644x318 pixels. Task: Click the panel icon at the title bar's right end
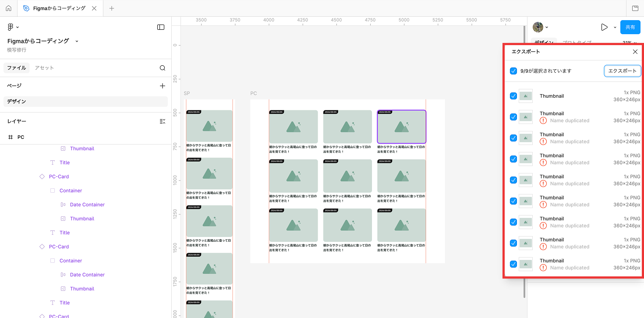(x=635, y=8)
